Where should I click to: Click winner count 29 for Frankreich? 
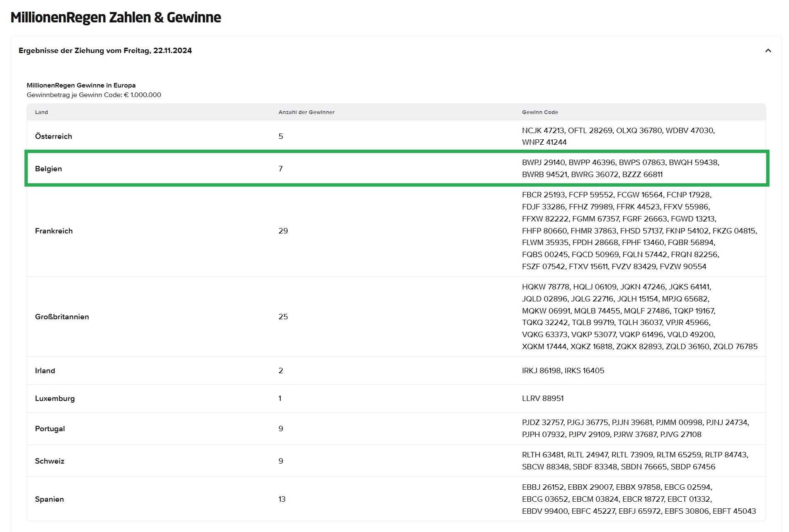283,231
